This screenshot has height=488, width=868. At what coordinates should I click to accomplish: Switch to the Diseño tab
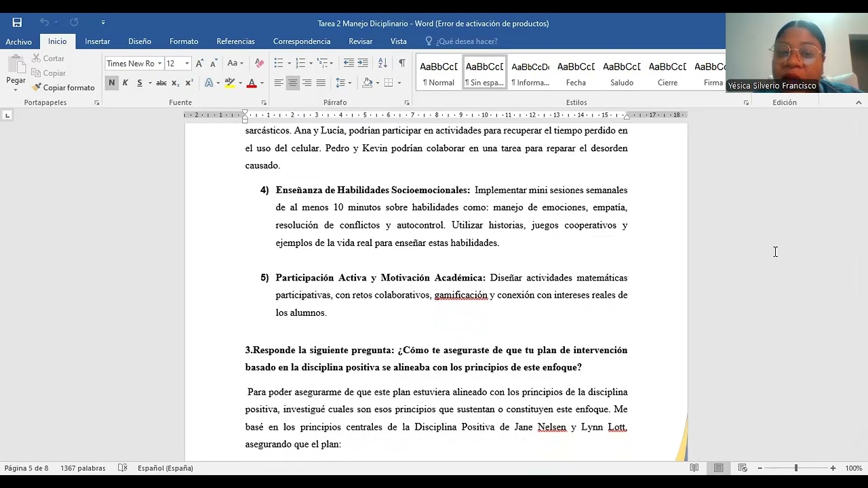(140, 41)
